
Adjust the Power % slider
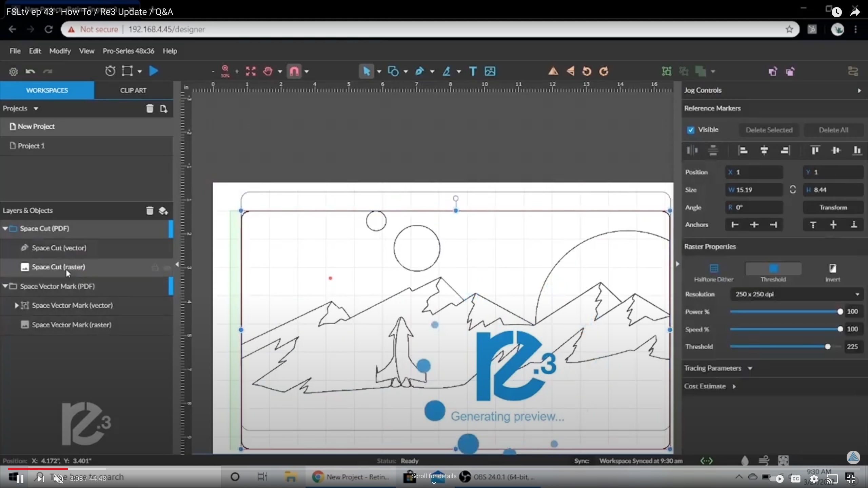pyautogui.click(x=840, y=311)
